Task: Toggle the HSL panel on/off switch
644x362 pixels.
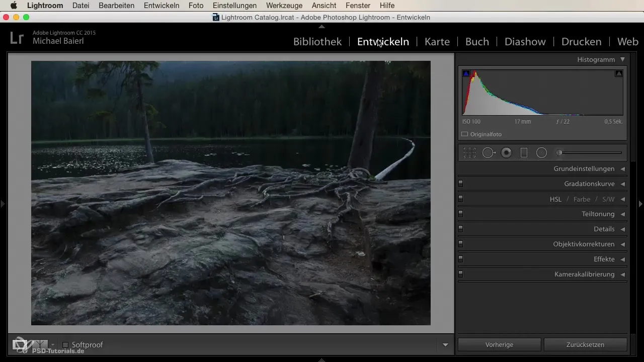Action: pos(460,199)
